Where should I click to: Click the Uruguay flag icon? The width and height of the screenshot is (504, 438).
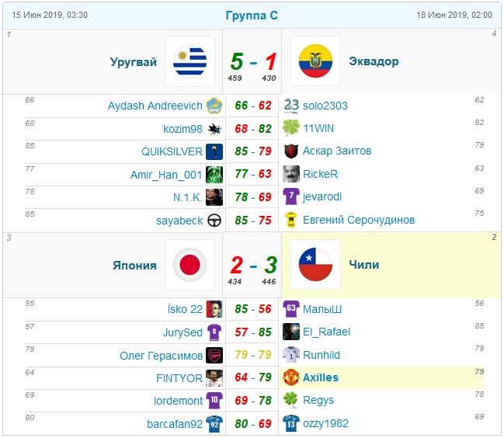point(189,61)
